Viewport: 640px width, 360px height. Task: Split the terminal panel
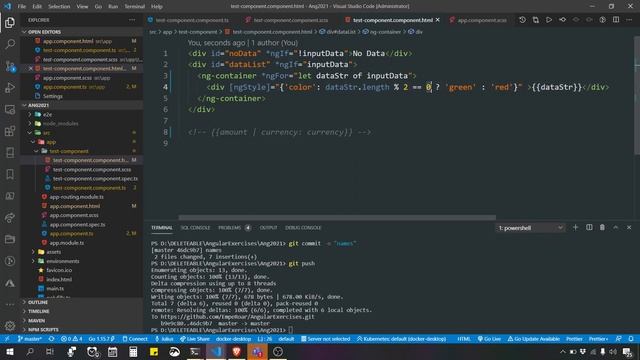coord(589,227)
